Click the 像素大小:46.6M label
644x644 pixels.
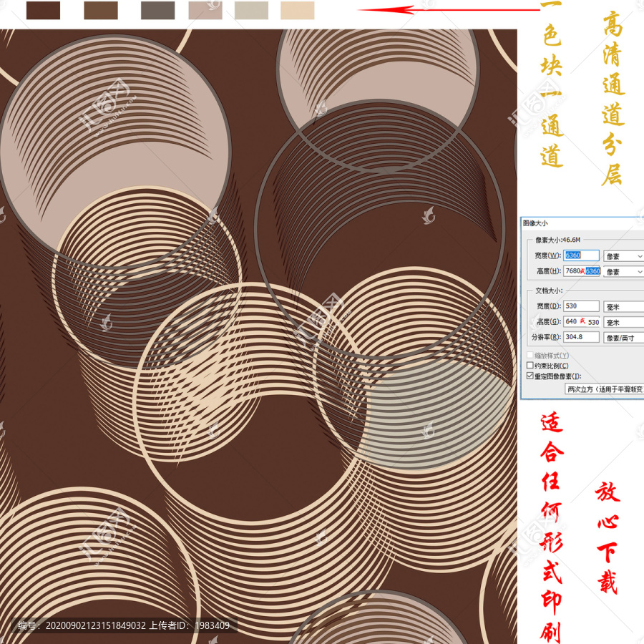click(x=557, y=240)
